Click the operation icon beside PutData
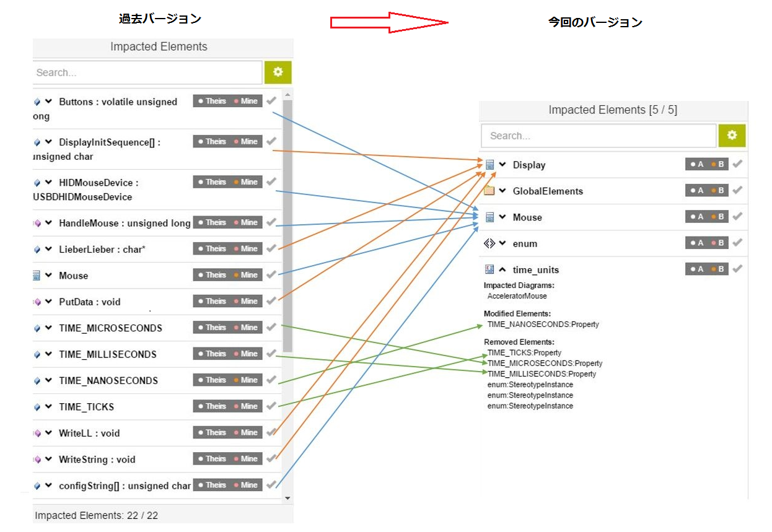The width and height of the screenshot is (772, 532). 37,302
